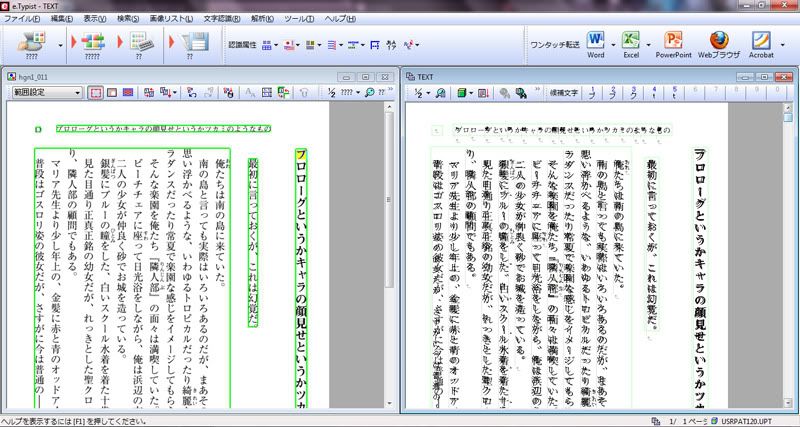This screenshot has width=800, height=427.
Task: Expand the Word transfer dropdown arrow
Action: point(613,45)
